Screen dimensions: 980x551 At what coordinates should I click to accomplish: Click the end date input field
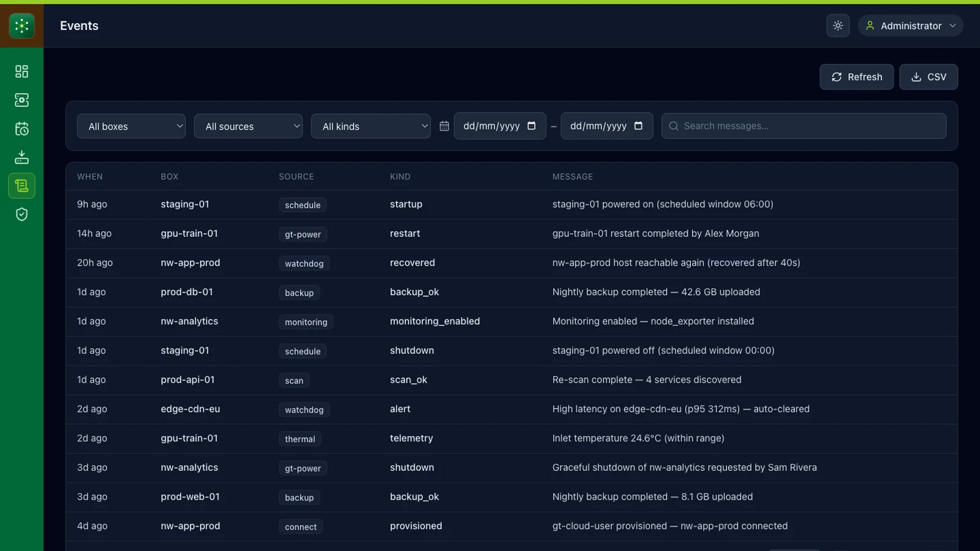(x=606, y=126)
